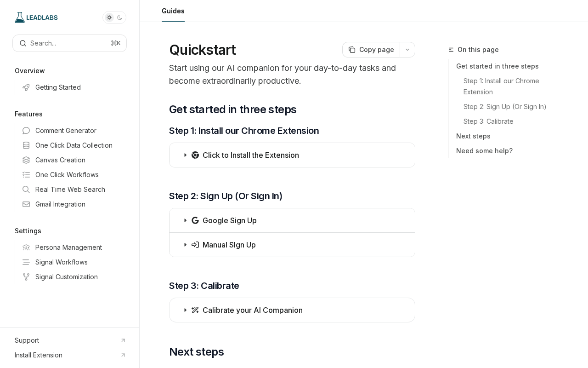Open the Copy page dropdown arrow
The image size is (588, 368).
pos(407,50)
